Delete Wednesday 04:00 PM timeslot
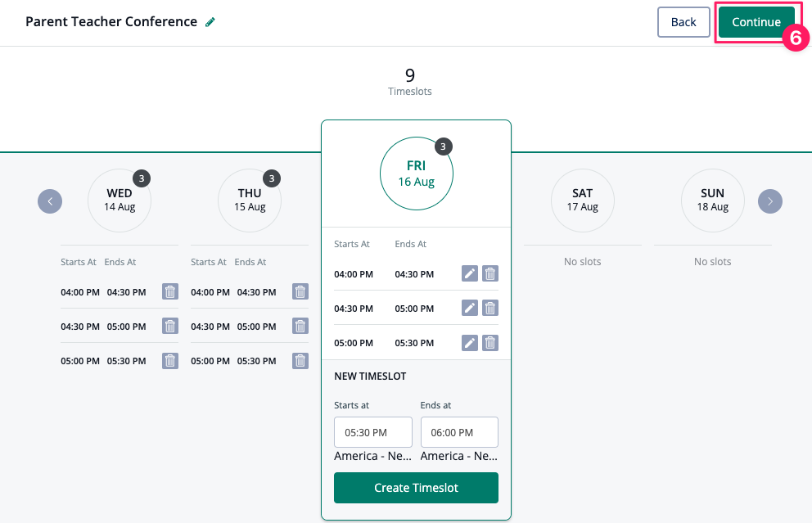 170,292
